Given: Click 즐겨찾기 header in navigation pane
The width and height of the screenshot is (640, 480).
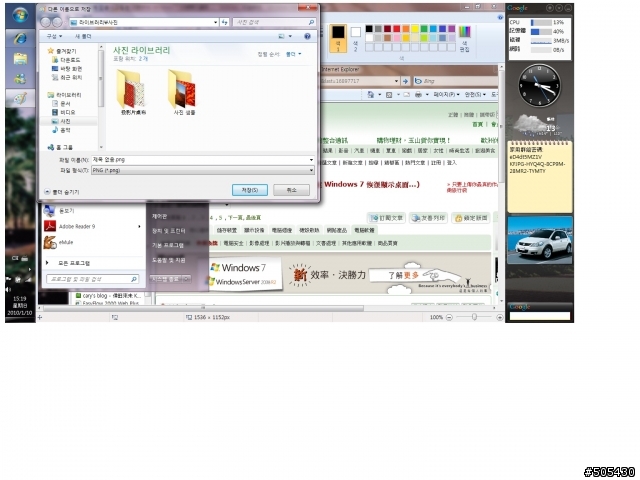Looking at the screenshot, I should click(x=62, y=51).
